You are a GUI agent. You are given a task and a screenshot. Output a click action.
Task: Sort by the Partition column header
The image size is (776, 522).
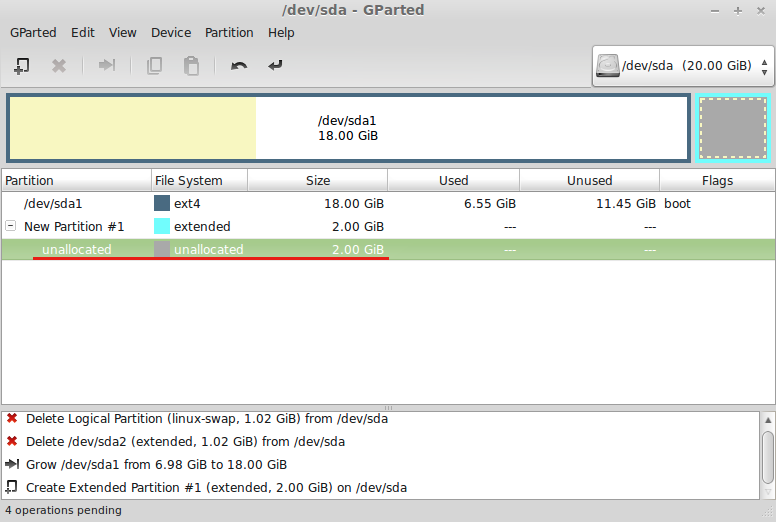pos(76,181)
